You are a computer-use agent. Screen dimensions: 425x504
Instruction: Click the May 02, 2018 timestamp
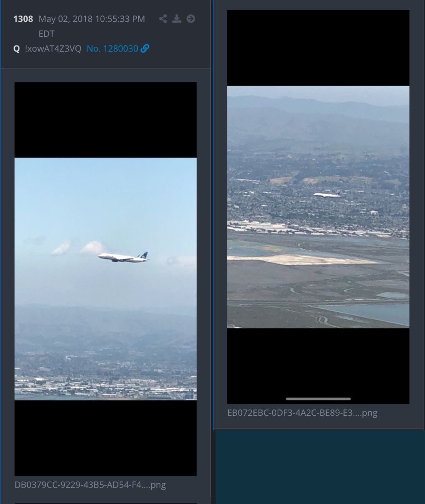tap(92, 19)
